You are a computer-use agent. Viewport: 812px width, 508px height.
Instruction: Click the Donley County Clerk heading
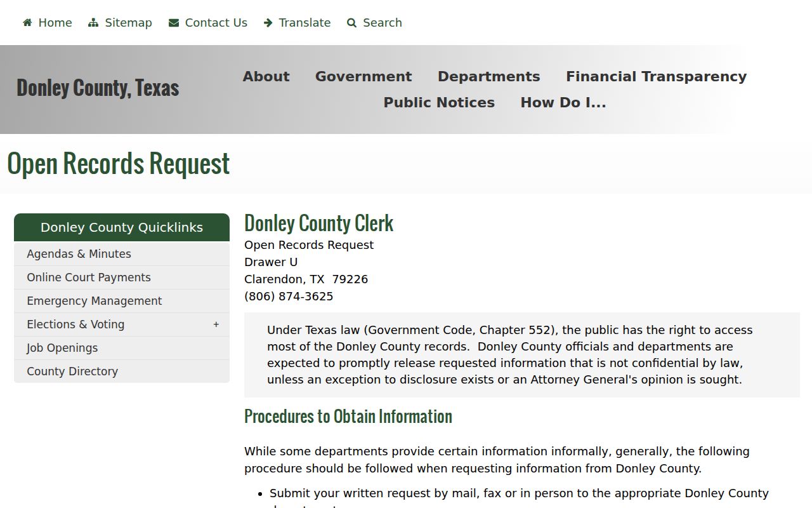(319, 224)
